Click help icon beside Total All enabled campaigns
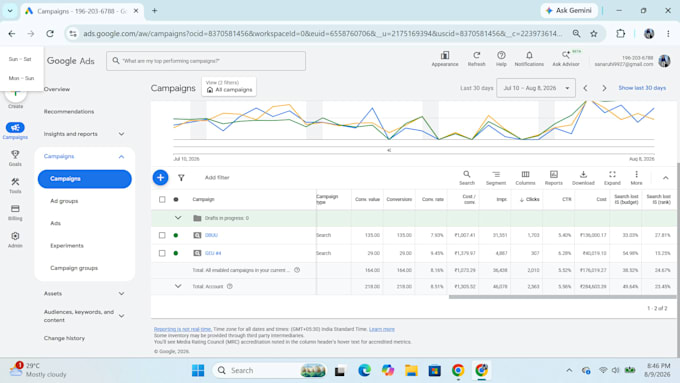The width and height of the screenshot is (680, 383). point(297,270)
